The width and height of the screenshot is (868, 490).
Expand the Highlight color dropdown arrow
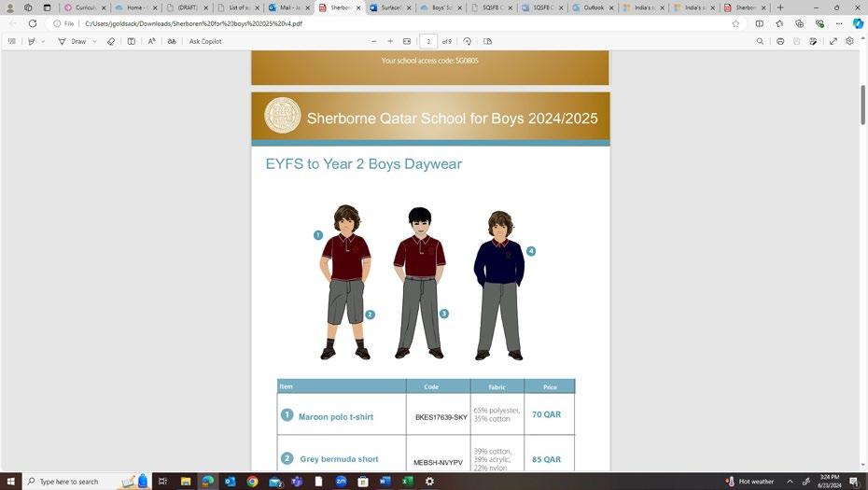click(43, 41)
